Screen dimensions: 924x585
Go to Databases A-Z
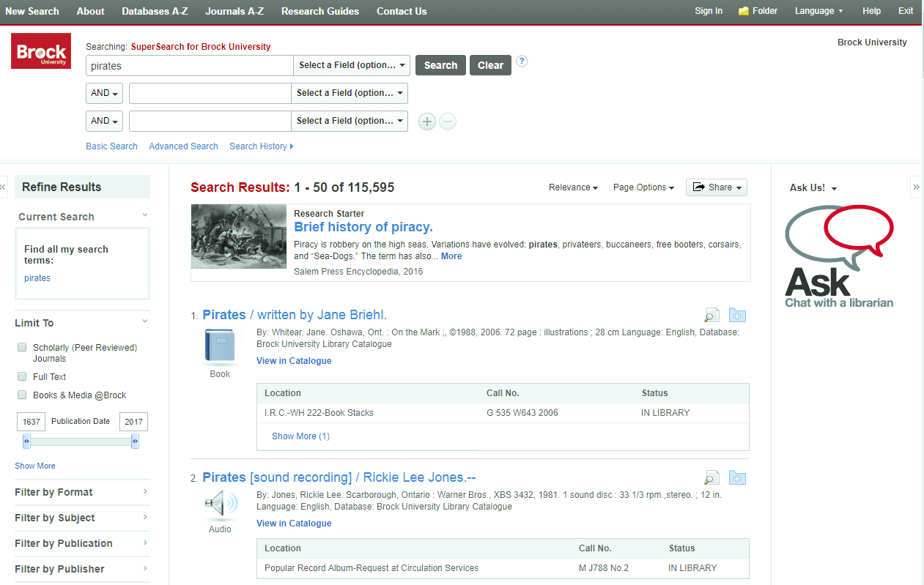pyautogui.click(x=155, y=11)
